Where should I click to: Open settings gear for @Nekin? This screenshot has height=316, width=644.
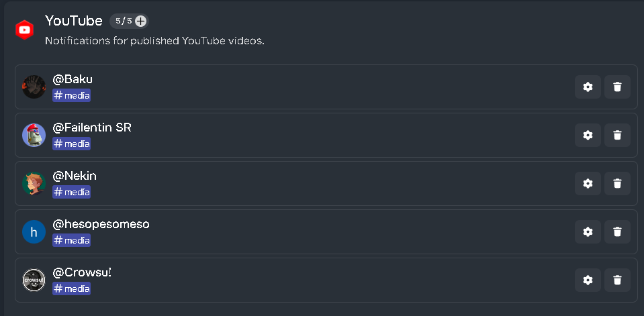(588, 183)
